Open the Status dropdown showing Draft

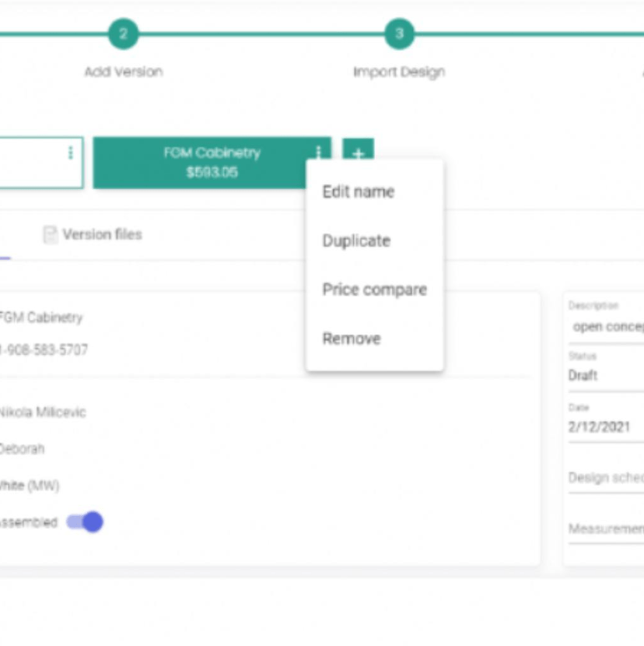coord(606,375)
